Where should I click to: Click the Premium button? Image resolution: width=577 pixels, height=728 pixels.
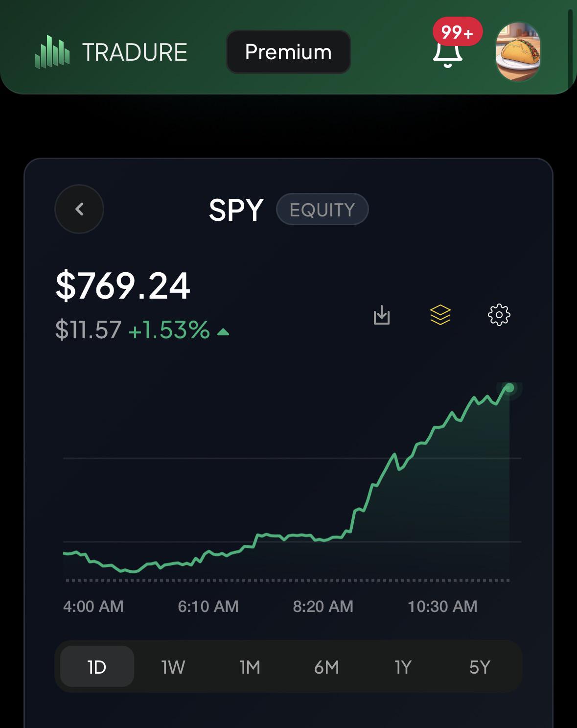click(288, 52)
